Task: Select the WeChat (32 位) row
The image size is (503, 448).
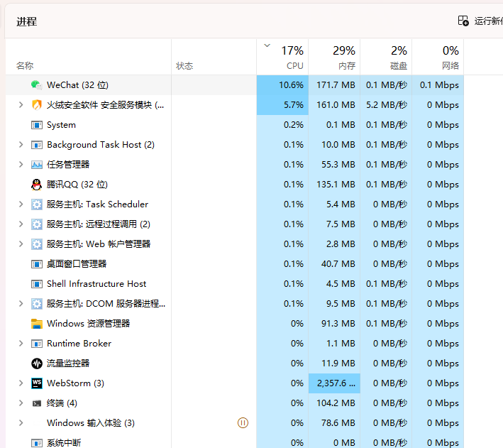Action: tap(235, 85)
